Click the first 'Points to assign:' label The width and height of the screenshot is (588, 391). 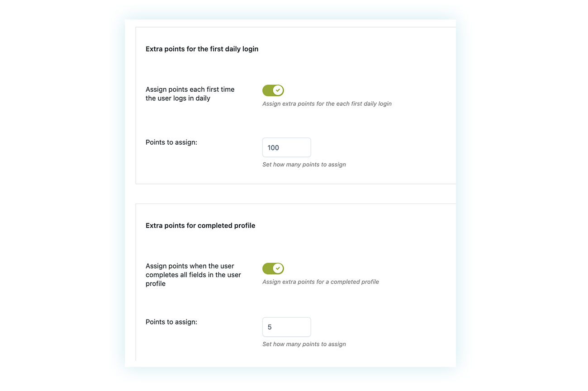click(x=171, y=142)
